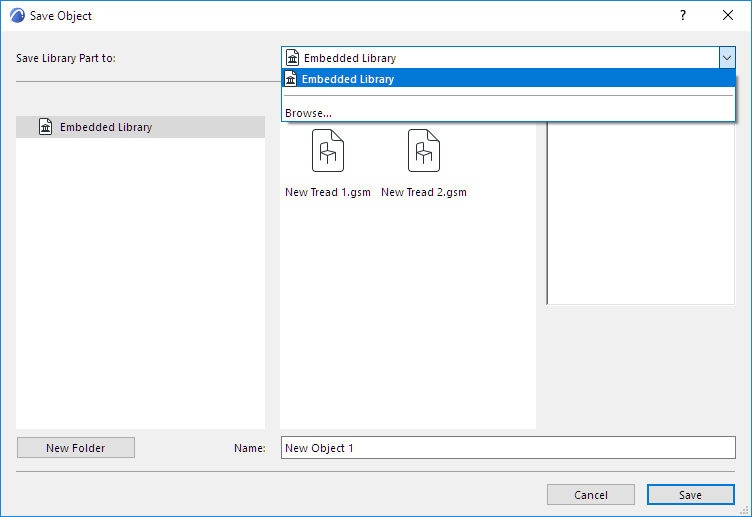Click the New Tread 2.gsm file name

[424, 192]
